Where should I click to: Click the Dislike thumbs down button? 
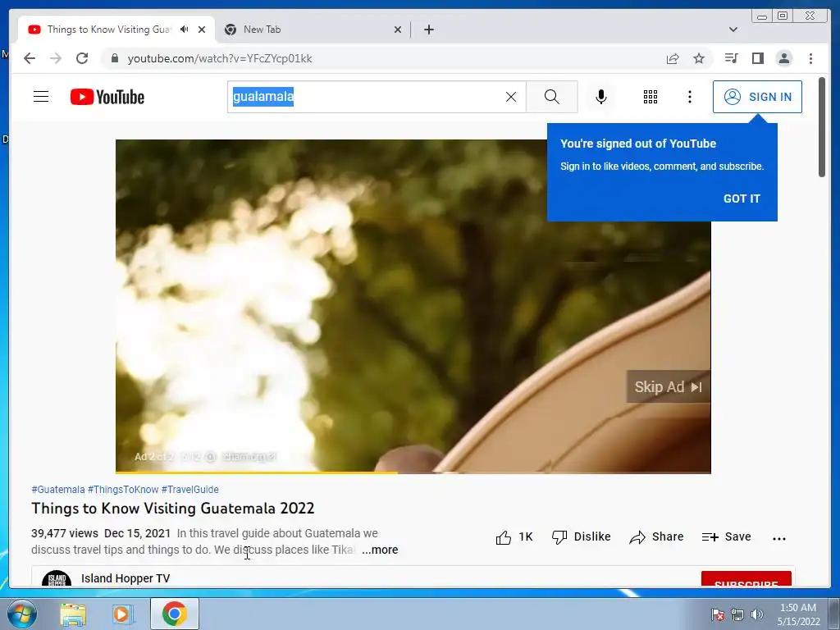coord(582,537)
